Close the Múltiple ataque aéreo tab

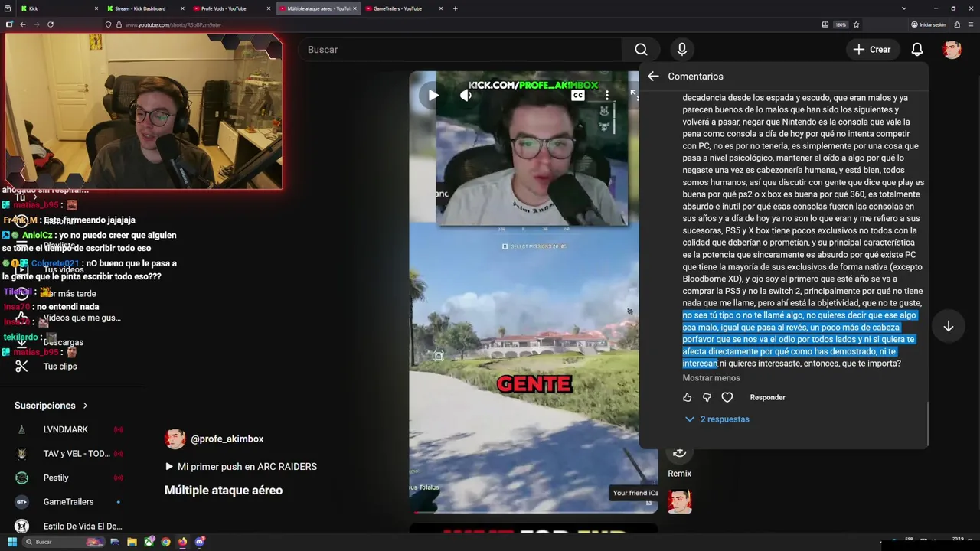[354, 8]
